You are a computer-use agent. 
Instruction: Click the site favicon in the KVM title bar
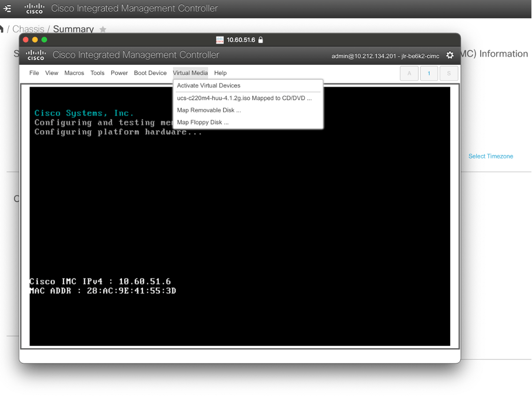click(x=220, y=40)
